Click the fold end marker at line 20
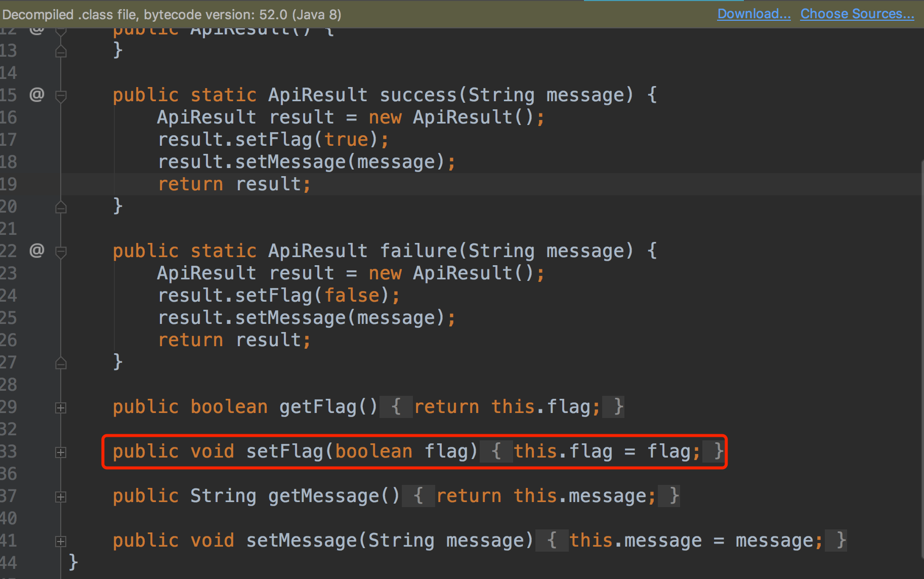 [x=61, y=207]
